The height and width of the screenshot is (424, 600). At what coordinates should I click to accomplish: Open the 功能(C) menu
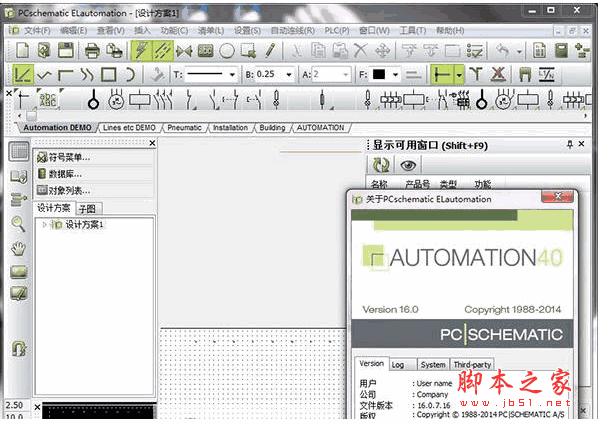click(174, 31)
